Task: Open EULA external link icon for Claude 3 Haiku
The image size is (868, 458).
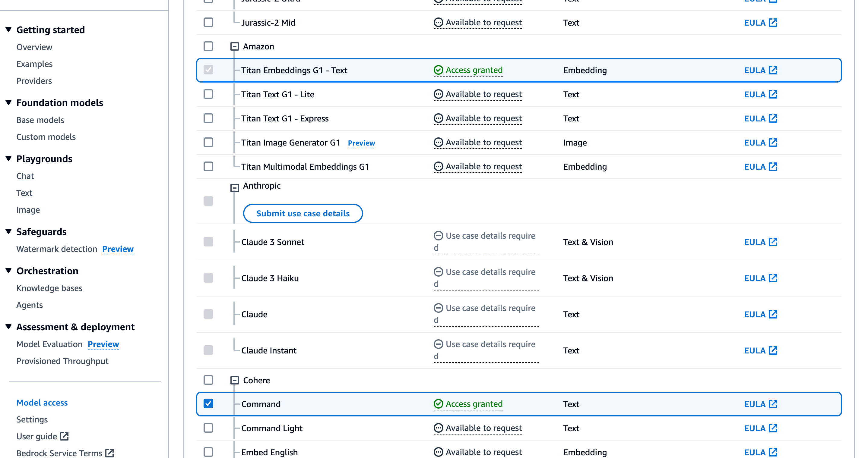Action: pos(773,278)
